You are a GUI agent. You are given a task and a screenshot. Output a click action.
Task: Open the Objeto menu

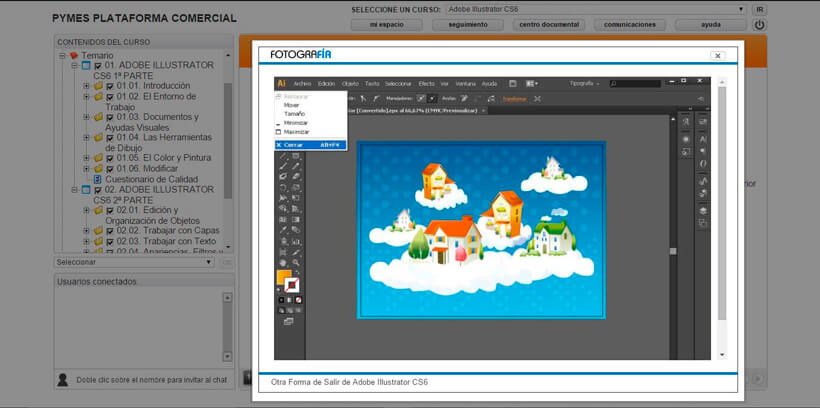350,84
